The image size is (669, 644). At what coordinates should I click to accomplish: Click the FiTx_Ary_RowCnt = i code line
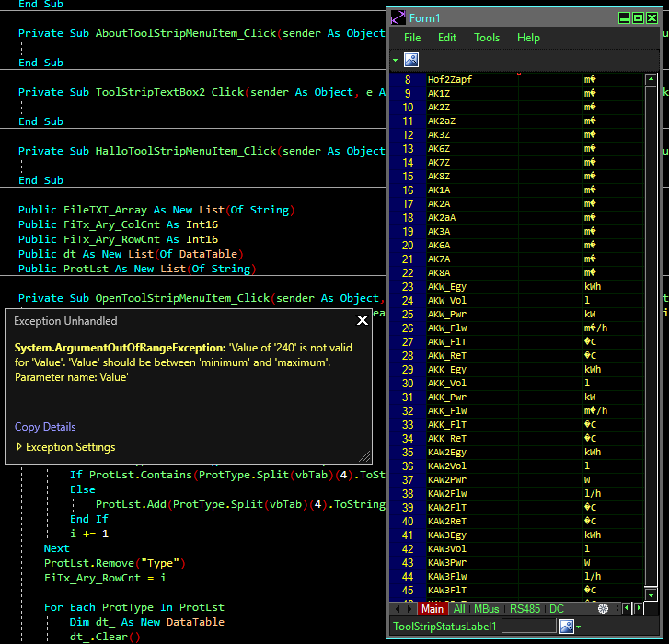106,578
